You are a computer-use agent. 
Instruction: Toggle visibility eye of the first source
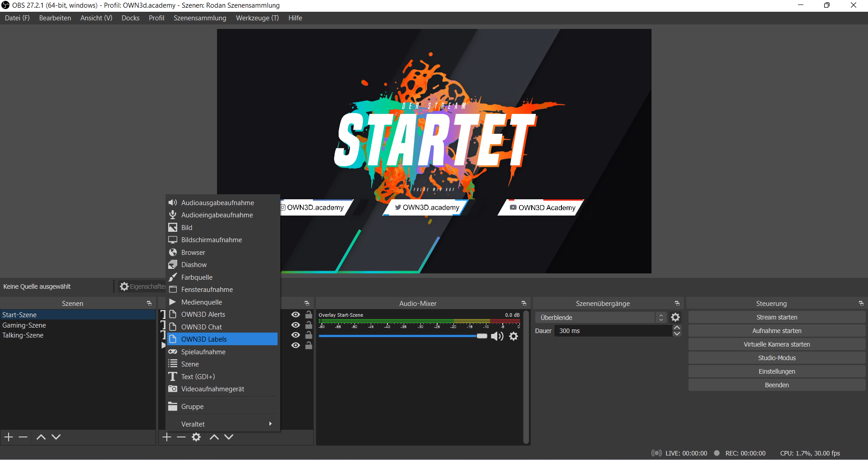296,314
